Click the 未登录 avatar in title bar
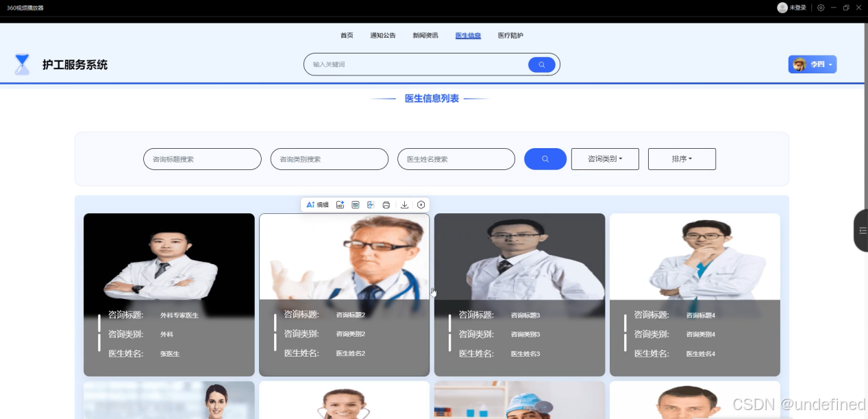The image size is (868, 419). pyautogui.click(x=782, y=8)
